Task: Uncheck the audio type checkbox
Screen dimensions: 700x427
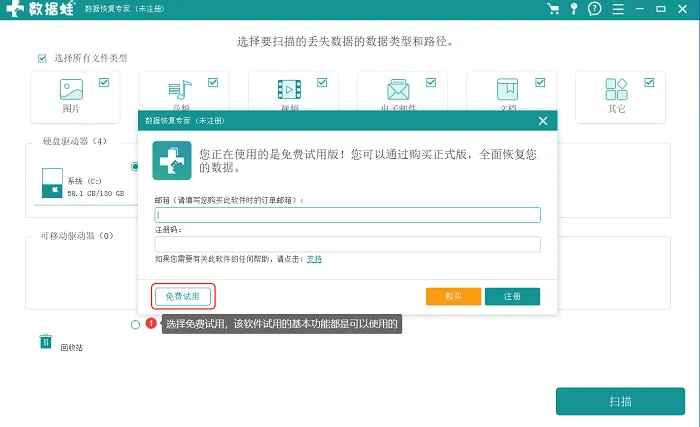Action: tap(213, 83)
